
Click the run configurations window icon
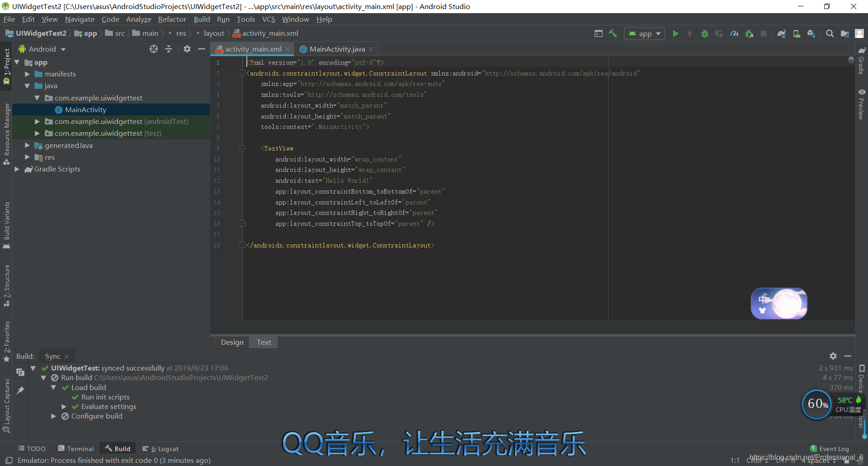click(599, 33)
